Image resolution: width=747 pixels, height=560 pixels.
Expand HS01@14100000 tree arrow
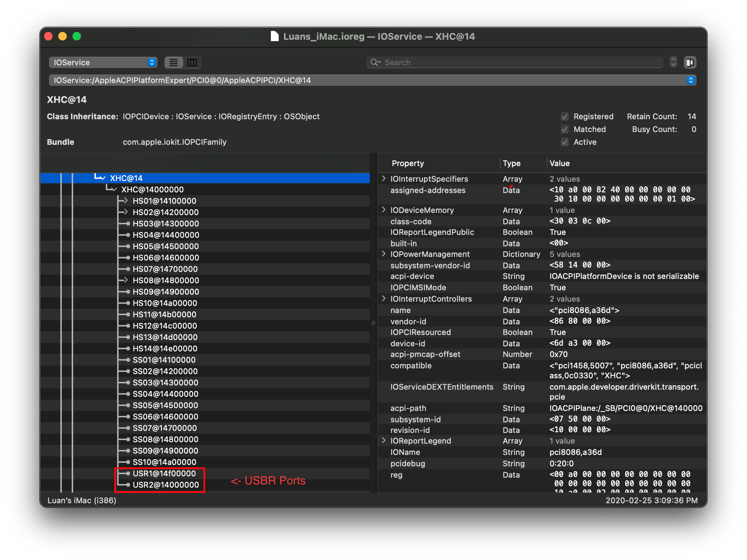coord(125,201)
